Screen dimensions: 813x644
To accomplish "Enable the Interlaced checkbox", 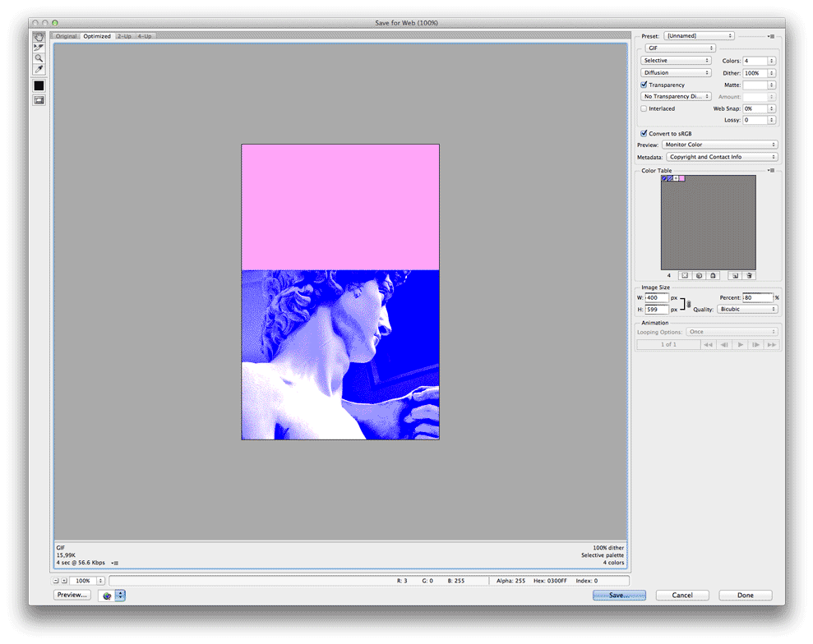I will tap(644, 108).
